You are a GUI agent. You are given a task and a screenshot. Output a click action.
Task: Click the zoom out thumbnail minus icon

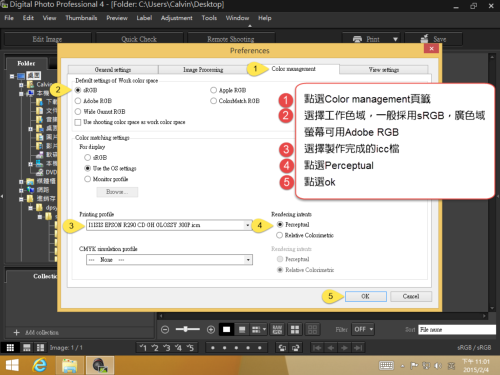coord(165,330)
